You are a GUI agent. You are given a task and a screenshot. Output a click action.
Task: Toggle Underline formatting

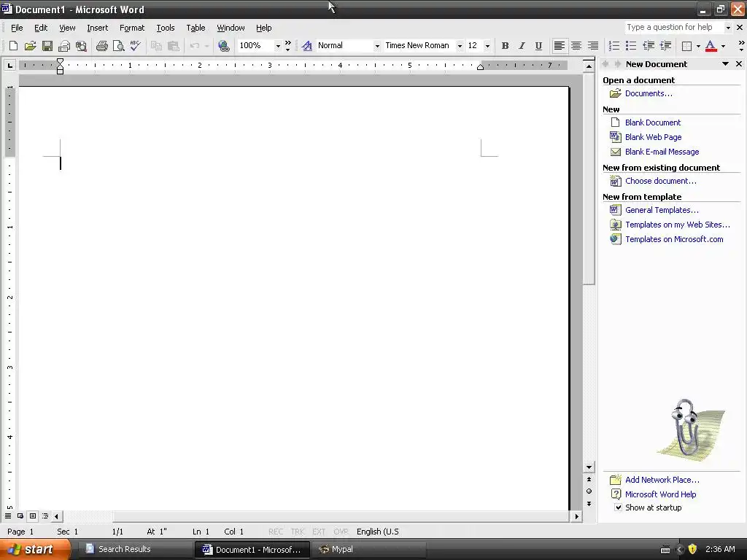point(538,46)
